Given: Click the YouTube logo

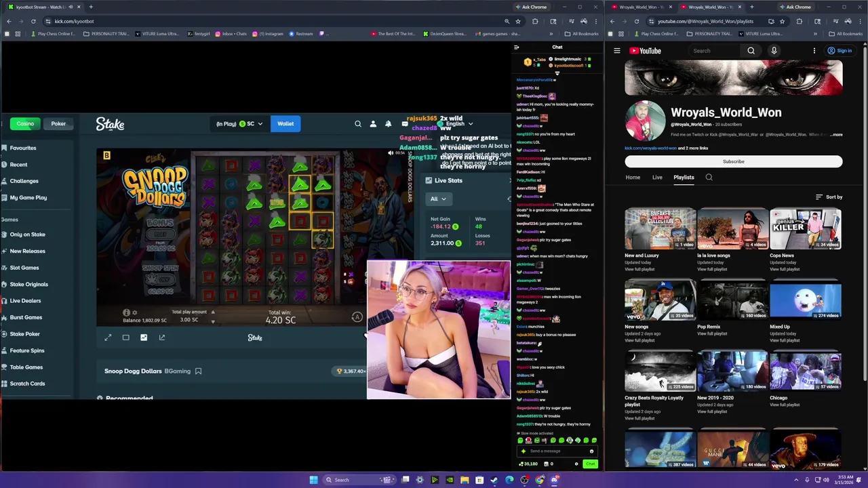Looking at the screenshot, I should click(645, 51).
